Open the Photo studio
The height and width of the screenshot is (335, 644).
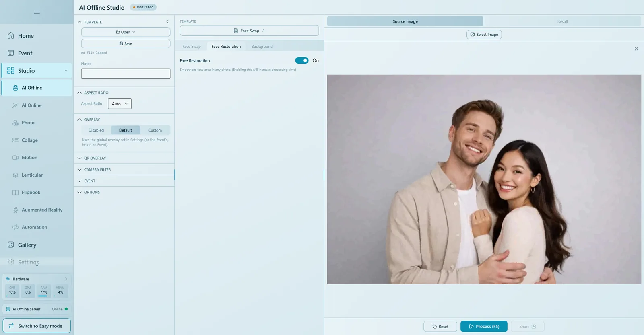[x=37, y=123]
